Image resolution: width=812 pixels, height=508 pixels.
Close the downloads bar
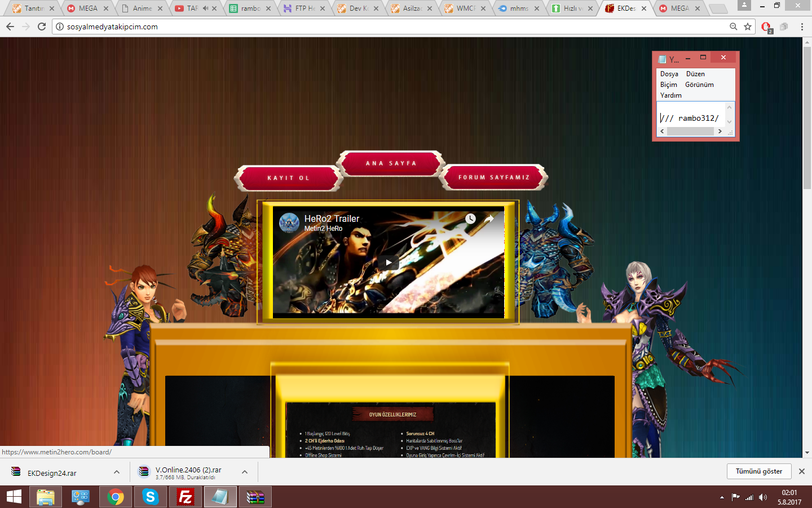click(802, 471)
